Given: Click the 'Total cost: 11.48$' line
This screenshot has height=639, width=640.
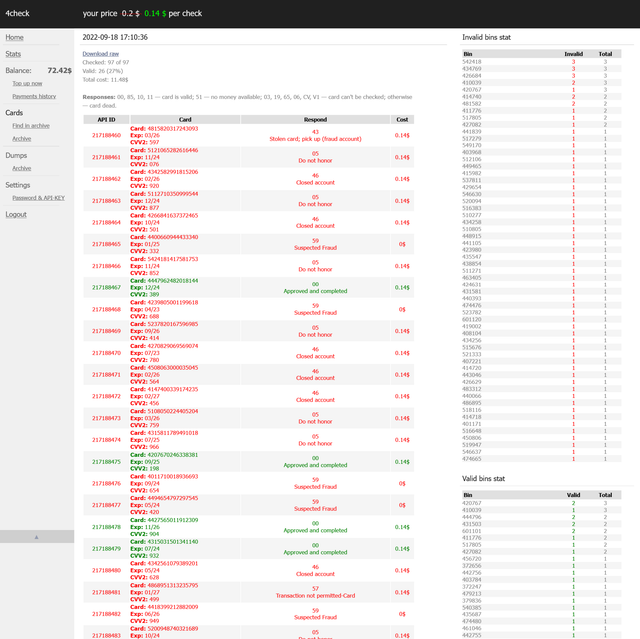Looking at the screenshot, I should 105,80.
